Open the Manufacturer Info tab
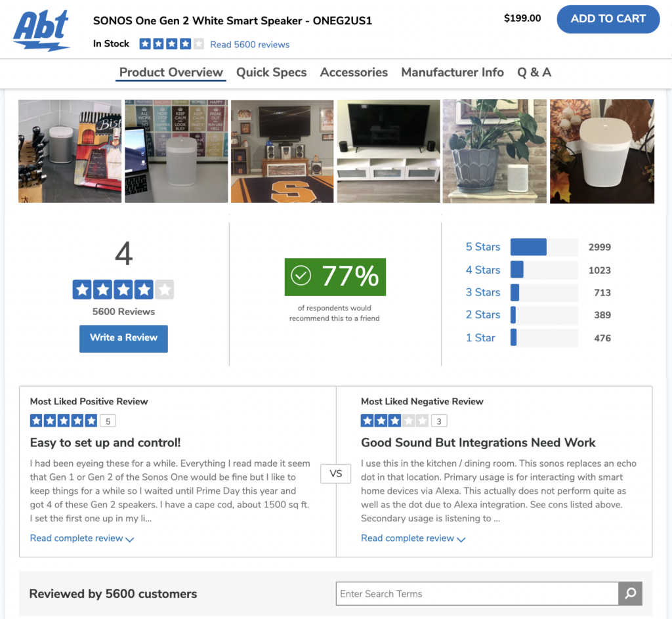This screenshot has width=672, height=619. (x=452, y=72)
